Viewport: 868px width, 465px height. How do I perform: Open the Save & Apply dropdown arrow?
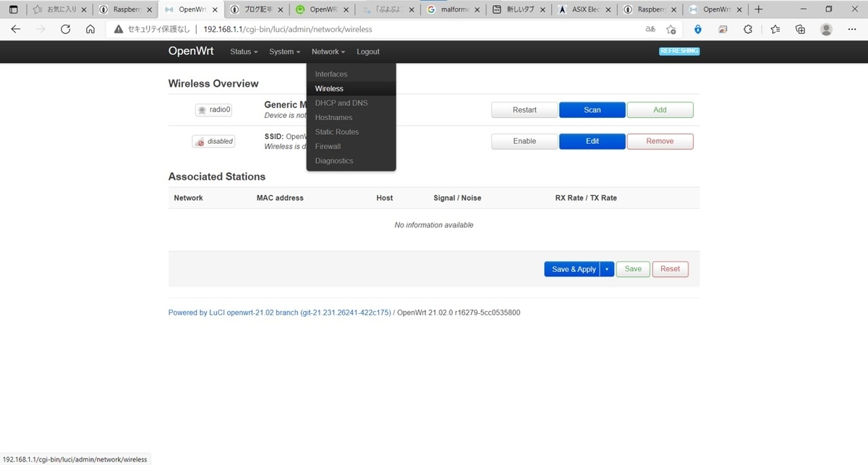point(607,269)
